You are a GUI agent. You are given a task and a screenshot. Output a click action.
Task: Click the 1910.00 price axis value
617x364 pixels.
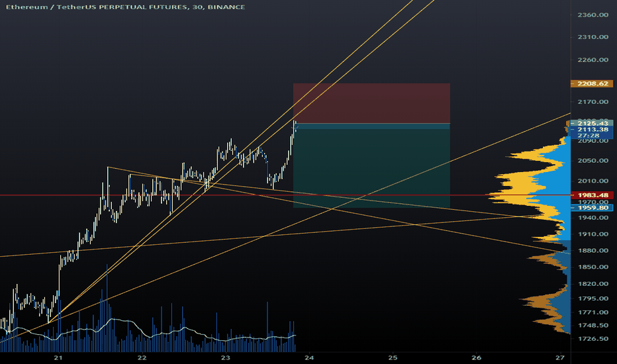(x=593, y=234)
